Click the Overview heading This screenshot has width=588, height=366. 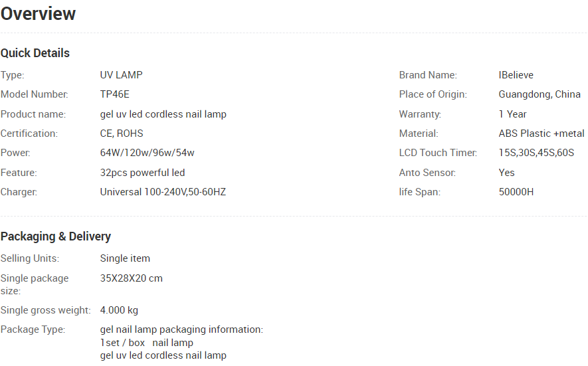(38, 14)
